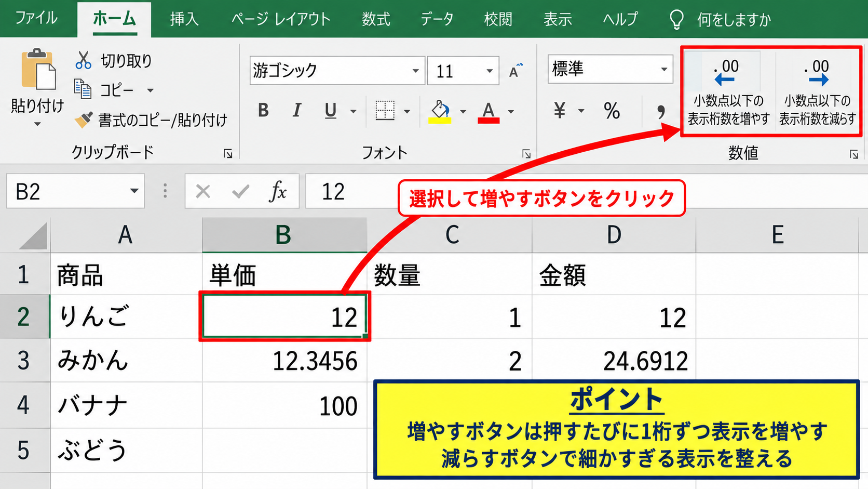The width and height of the screenshot is (868, 489).
Task: Select all cells with corner triangle
Action: point(33,236)
